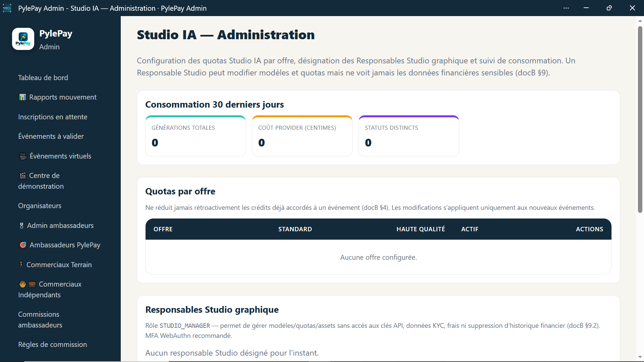Click the ACTIF column header
The image size is (644, 362).
click(x=470, y=229)
